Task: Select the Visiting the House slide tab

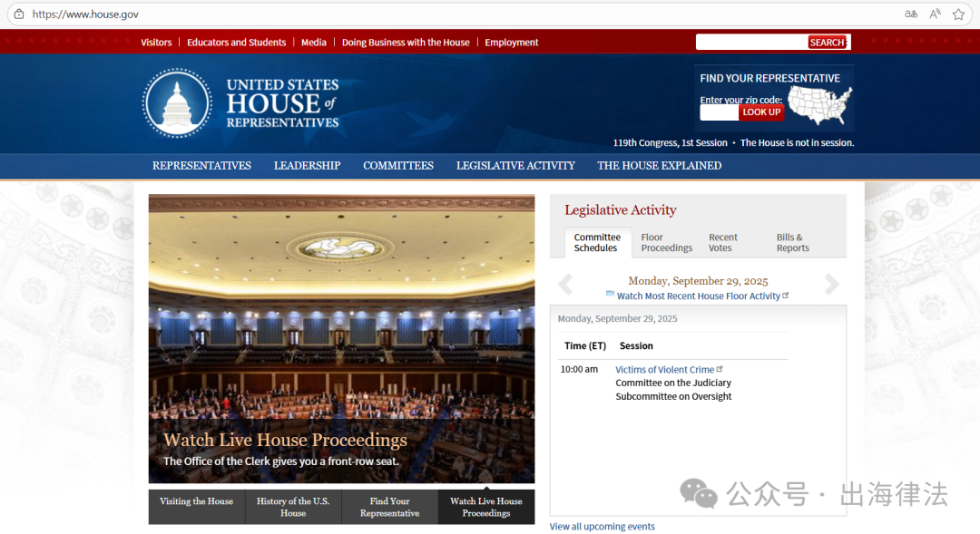Action: (x=196, y=507)
